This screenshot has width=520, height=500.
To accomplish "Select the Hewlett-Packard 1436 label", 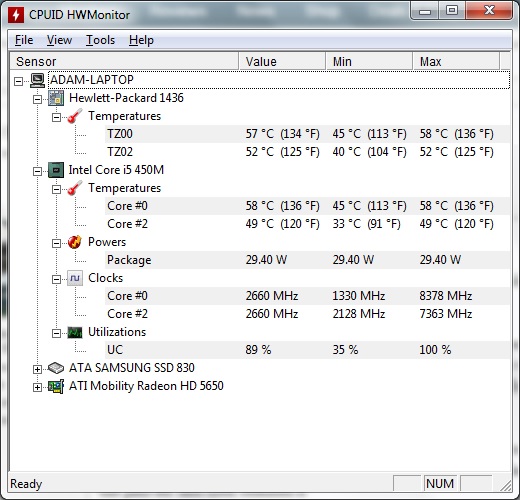I will [x=126, y=98].
